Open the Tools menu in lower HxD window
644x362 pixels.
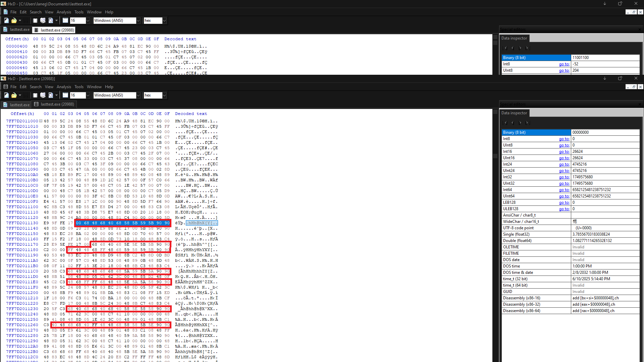coord(79,86)
